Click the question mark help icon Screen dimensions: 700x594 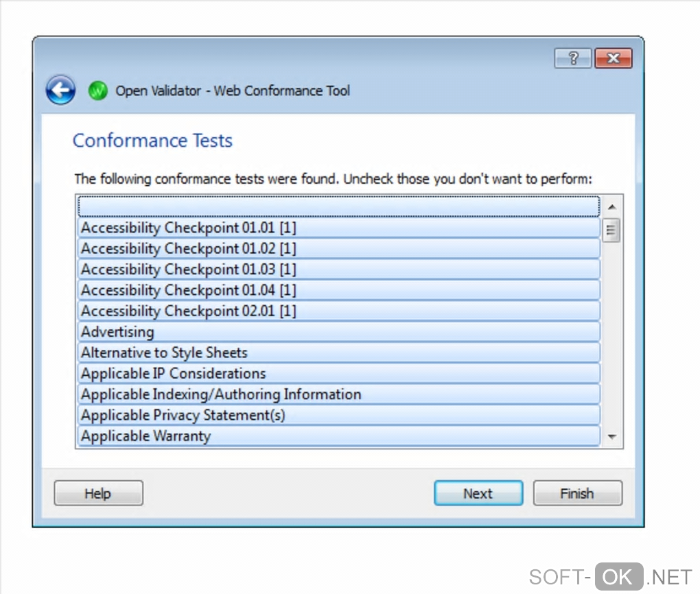[x=573, y=59]
